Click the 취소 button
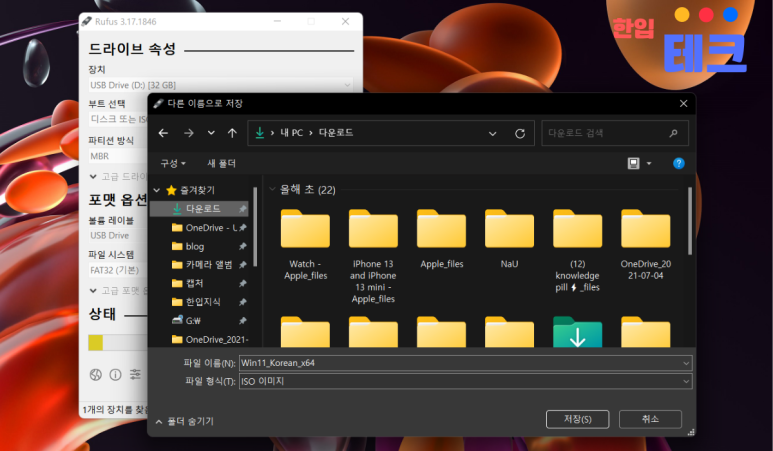 [650, 419]
